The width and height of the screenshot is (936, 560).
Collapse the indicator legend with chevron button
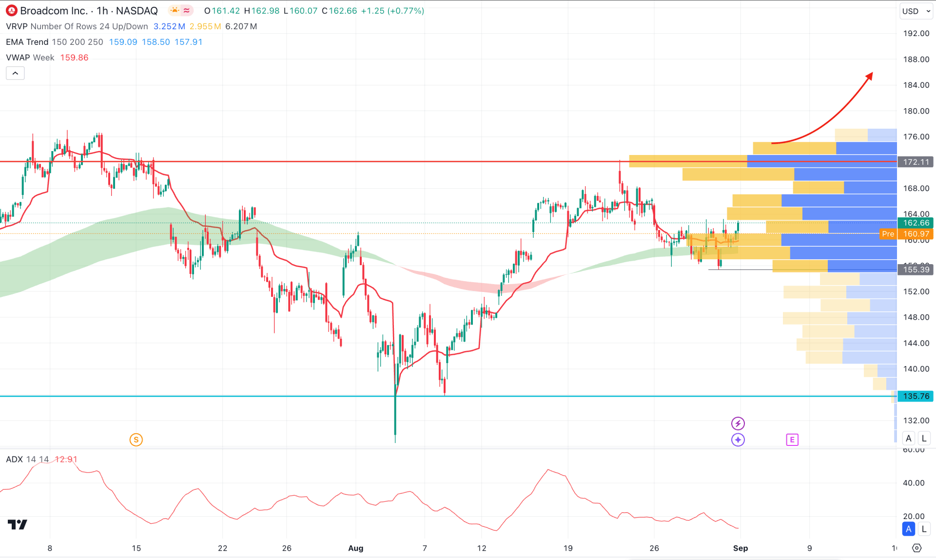point(15,73)
